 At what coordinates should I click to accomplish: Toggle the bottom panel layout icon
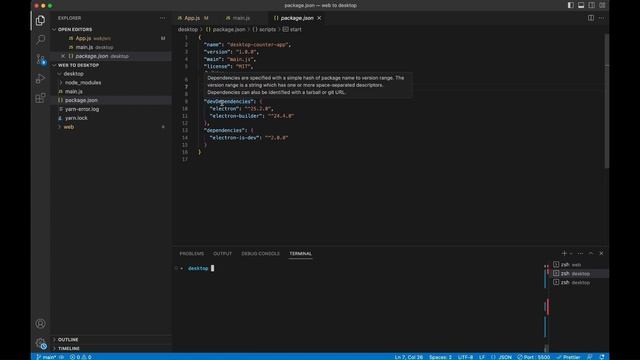[x=581, y=5]
